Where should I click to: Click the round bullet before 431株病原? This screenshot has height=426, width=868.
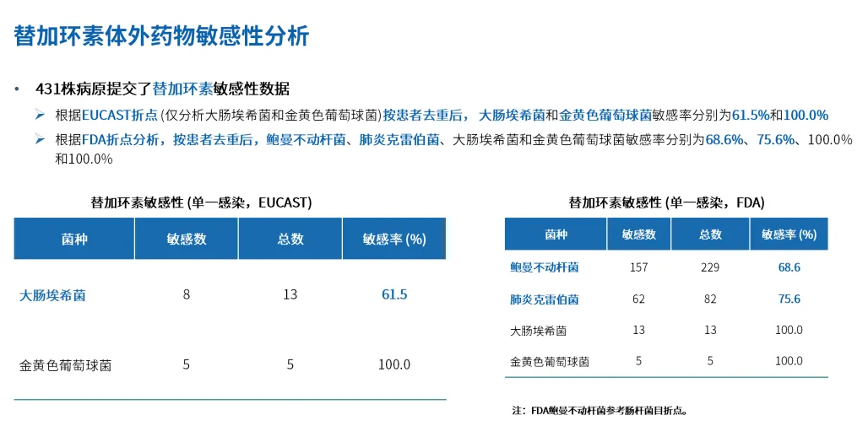coord(18,89)
